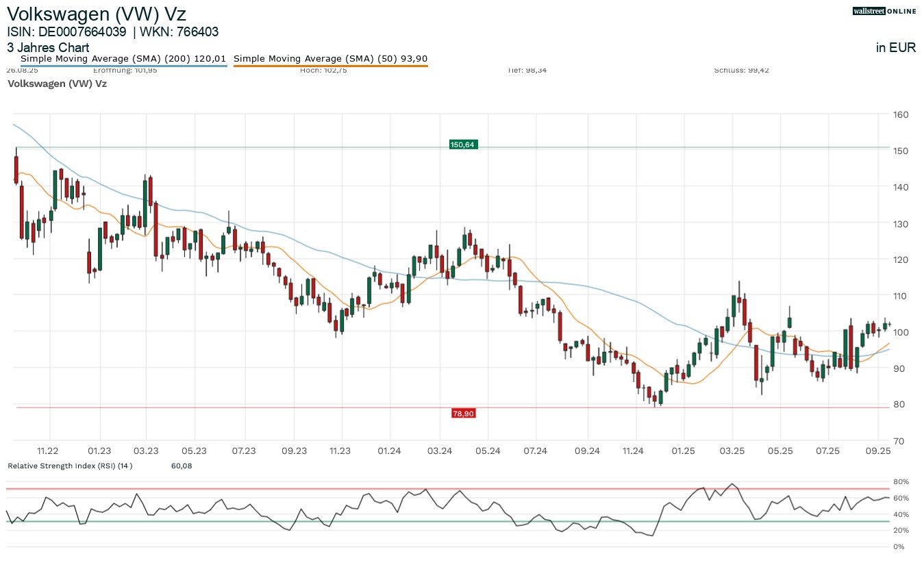Click the 07.23 date axis label
The width and height of the screenshot is (924, 569).
[x=244, y=451]
